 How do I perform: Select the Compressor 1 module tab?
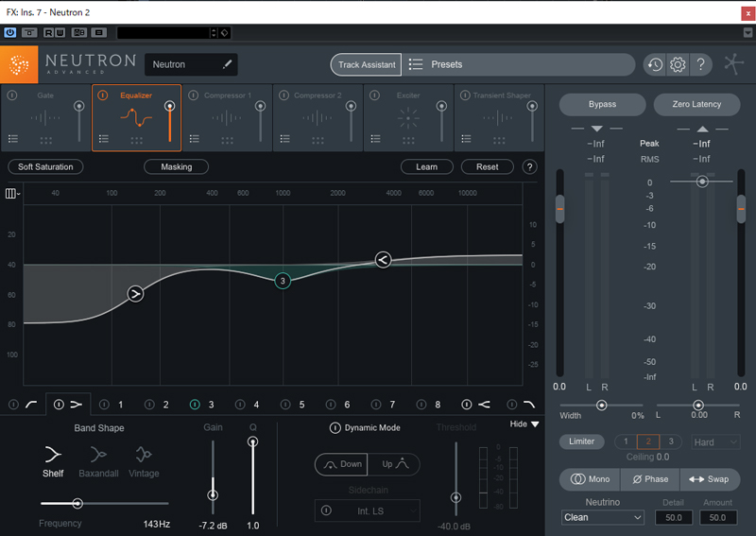(x=227, y=118)
